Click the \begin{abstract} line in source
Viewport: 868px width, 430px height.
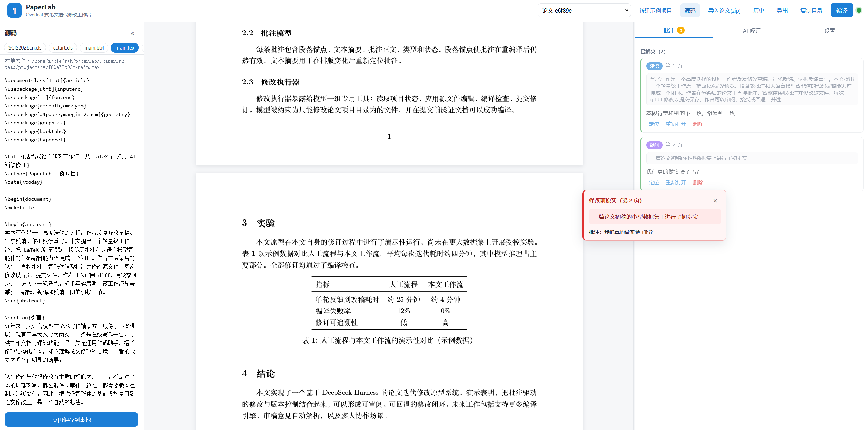pos(28,224)
